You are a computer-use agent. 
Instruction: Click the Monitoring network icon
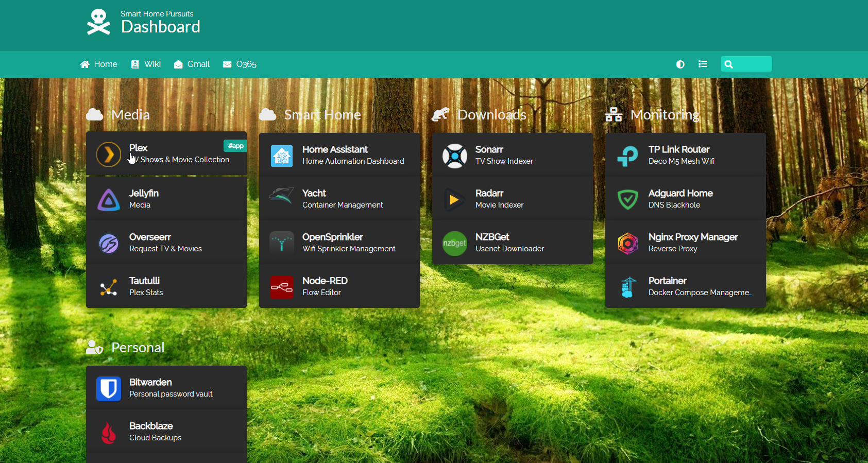[614, 114]
